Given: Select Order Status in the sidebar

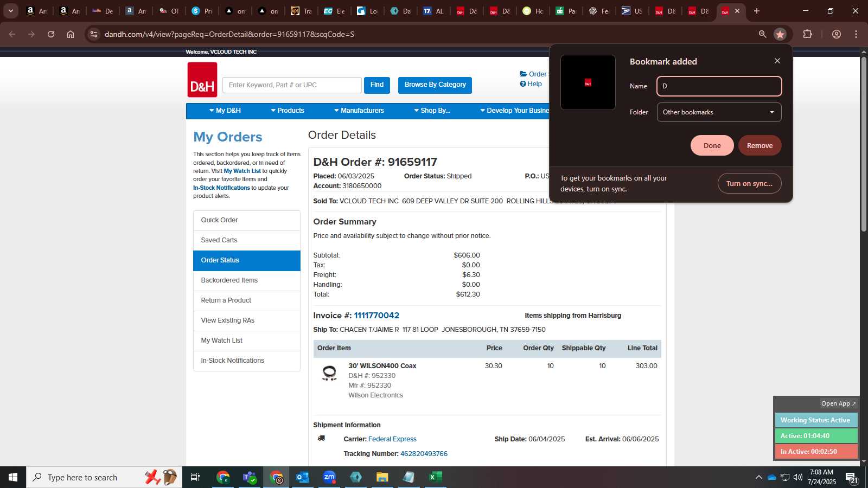Looking at the screenshot, I should click(x=247, y=260).
